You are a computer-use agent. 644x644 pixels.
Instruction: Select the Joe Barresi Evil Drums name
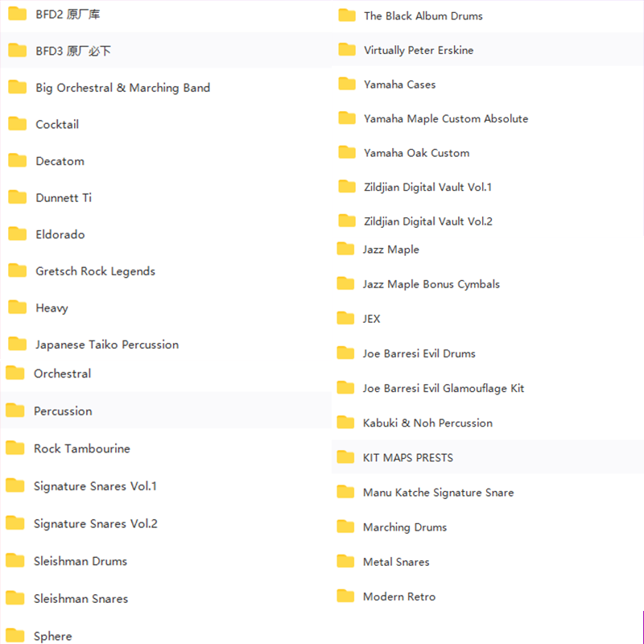[419, 353]
